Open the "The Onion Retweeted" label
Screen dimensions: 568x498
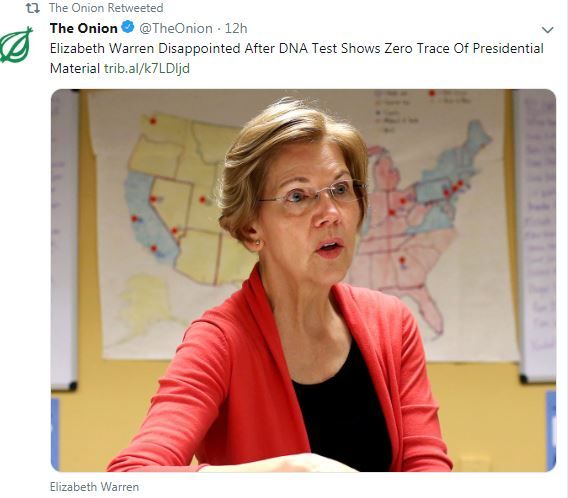pyautogui.click(x=106, y=8)
